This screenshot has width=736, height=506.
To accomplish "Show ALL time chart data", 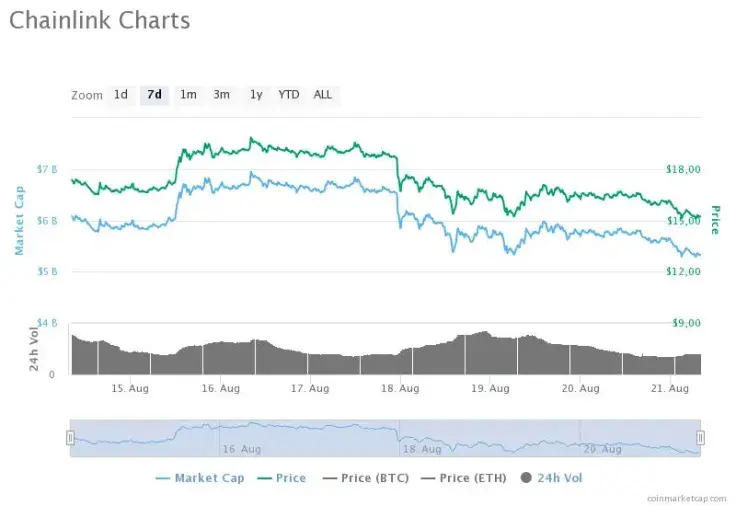I will [323, 95].
